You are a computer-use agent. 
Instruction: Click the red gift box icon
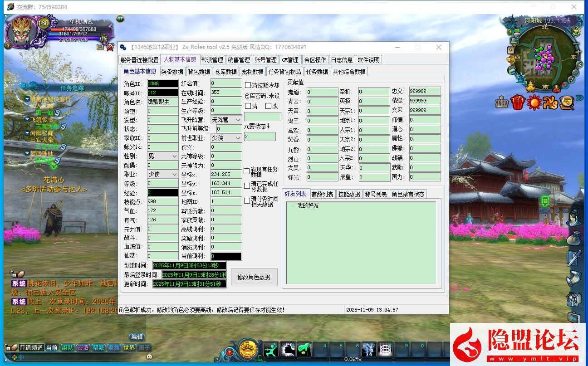(518, 103)
